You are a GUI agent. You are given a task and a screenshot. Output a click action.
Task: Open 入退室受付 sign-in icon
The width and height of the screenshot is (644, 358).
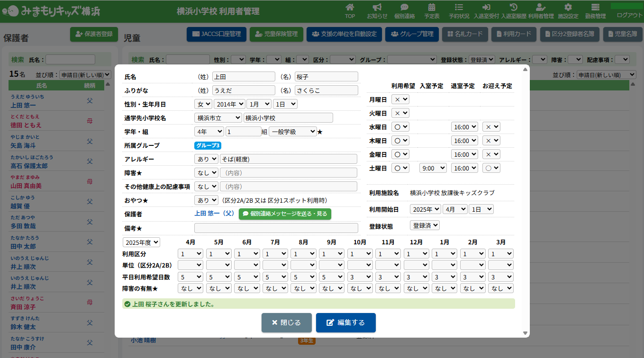click(486, 8)
